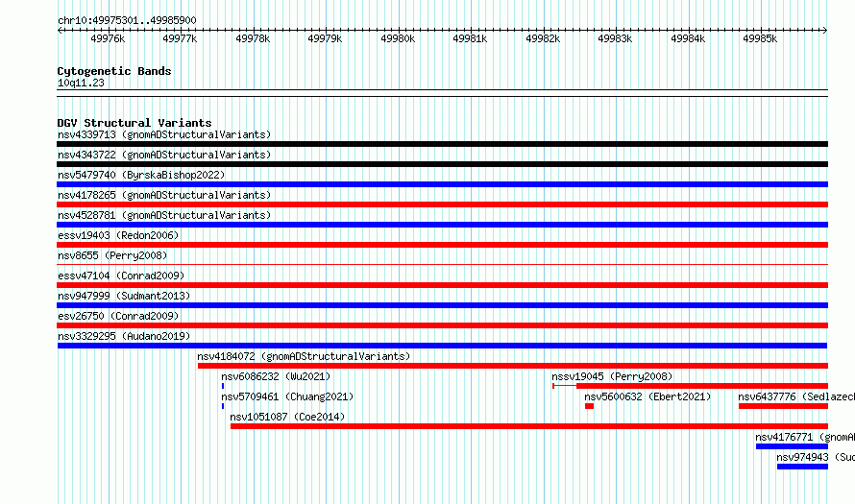Click the chr10:49975301..49985900 region label
The height and width of the screenshot is (504, 855).
(127, 20)
